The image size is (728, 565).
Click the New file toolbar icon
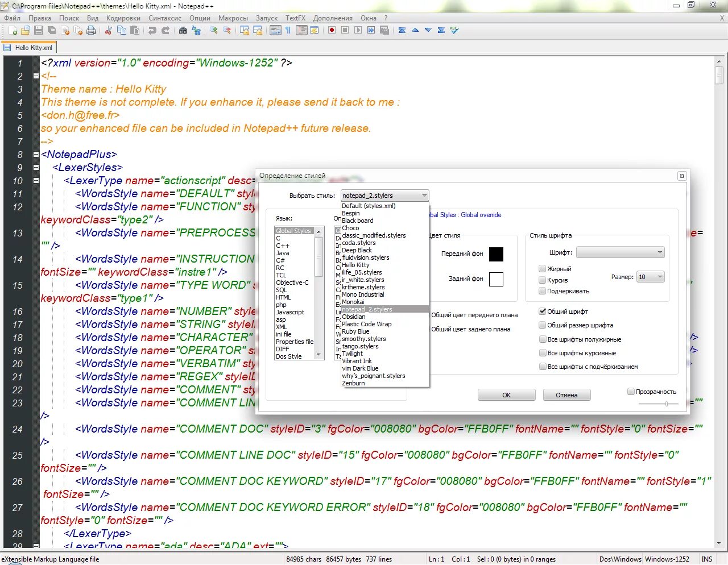click(13, 30)
